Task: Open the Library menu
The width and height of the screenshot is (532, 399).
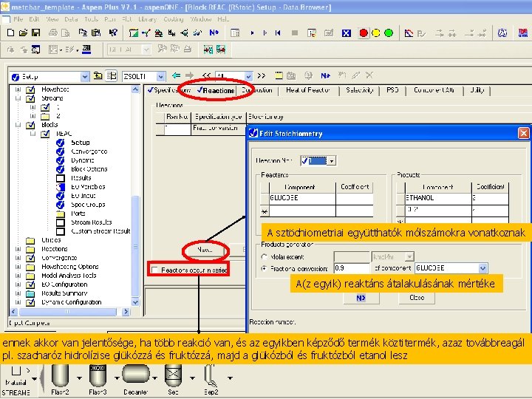Action: click(148, 19)
